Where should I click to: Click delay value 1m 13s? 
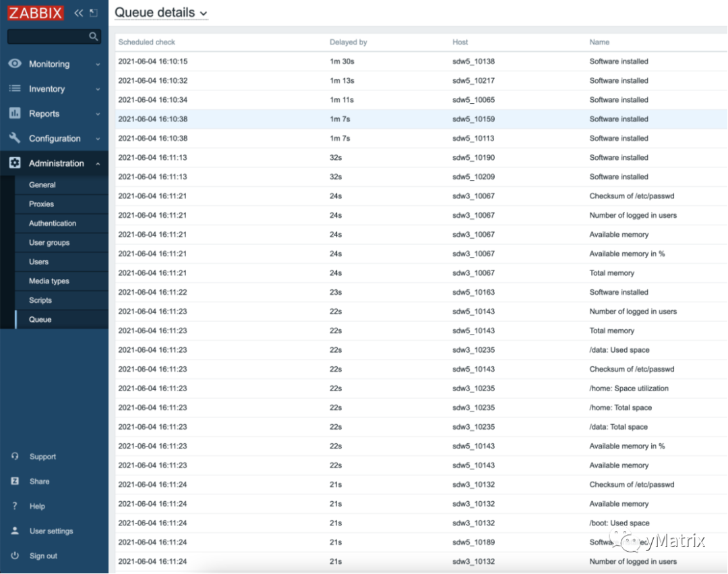click(342, 80)
